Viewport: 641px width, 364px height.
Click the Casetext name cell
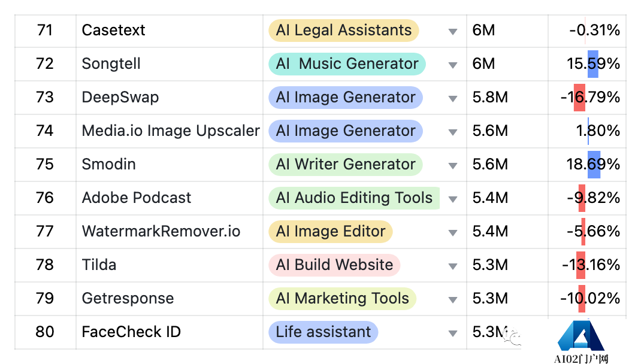pos(170,31)
